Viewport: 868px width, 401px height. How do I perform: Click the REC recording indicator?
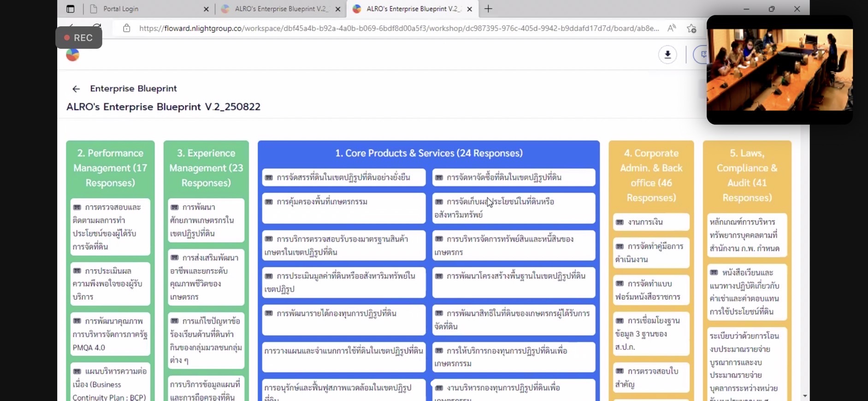[79, 38]
